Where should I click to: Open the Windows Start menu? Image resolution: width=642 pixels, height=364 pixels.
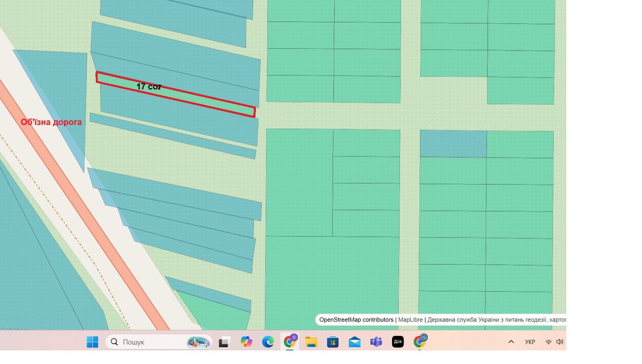pyautogui.click(x=92, y=342)
